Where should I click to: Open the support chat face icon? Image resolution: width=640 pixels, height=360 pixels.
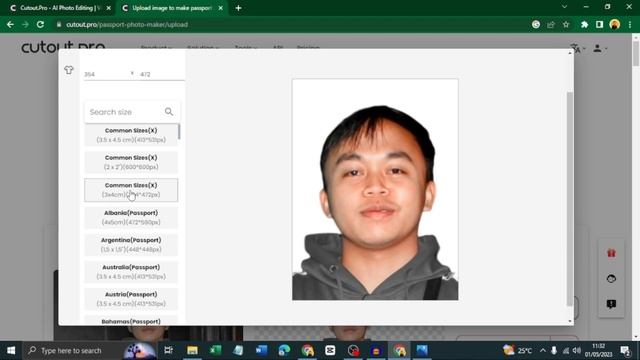[611, 279]
